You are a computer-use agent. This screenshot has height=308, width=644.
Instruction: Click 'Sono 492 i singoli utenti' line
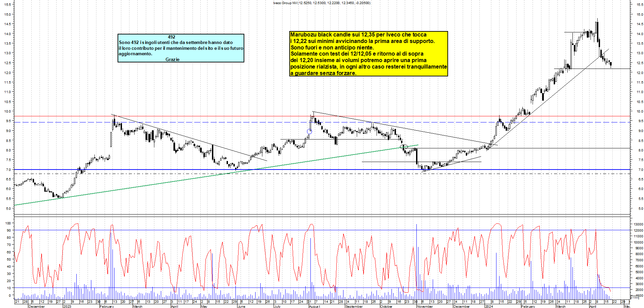pyautogui.click(x=175, y=43)
